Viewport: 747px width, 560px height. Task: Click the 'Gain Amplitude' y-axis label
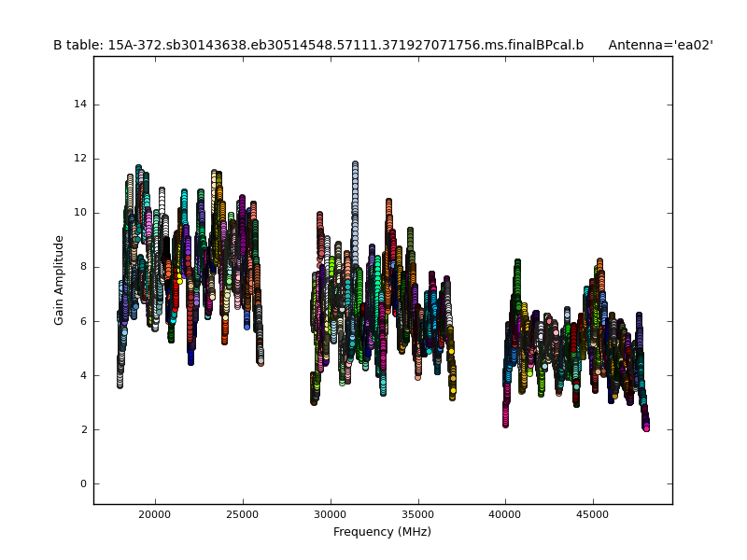(59, 280)
